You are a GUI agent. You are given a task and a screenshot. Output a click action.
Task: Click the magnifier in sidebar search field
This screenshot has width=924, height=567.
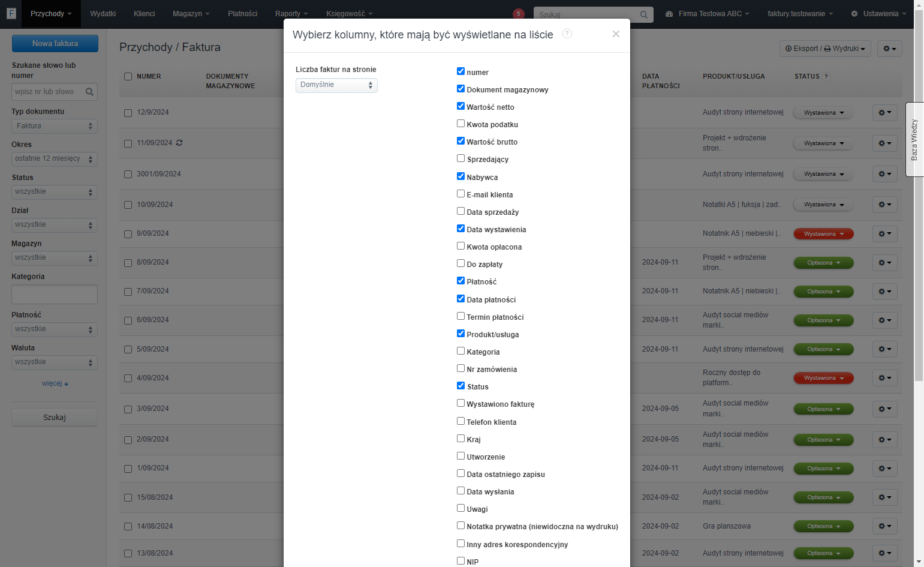(89, 92)
